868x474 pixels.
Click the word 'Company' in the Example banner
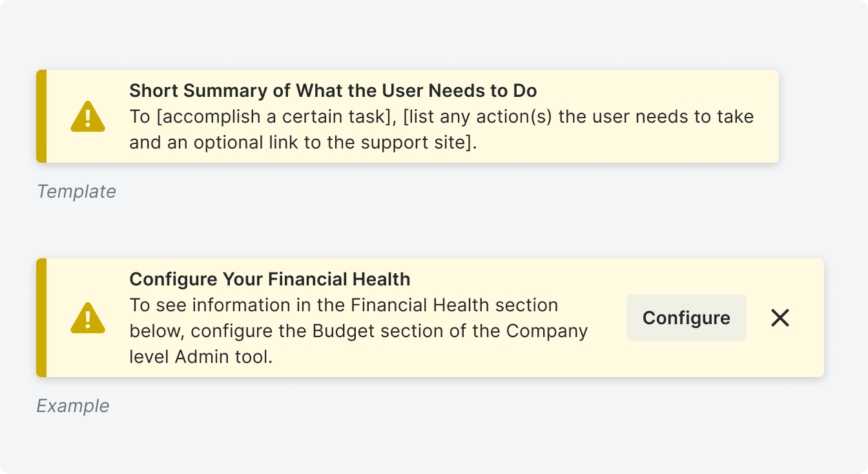547,331
